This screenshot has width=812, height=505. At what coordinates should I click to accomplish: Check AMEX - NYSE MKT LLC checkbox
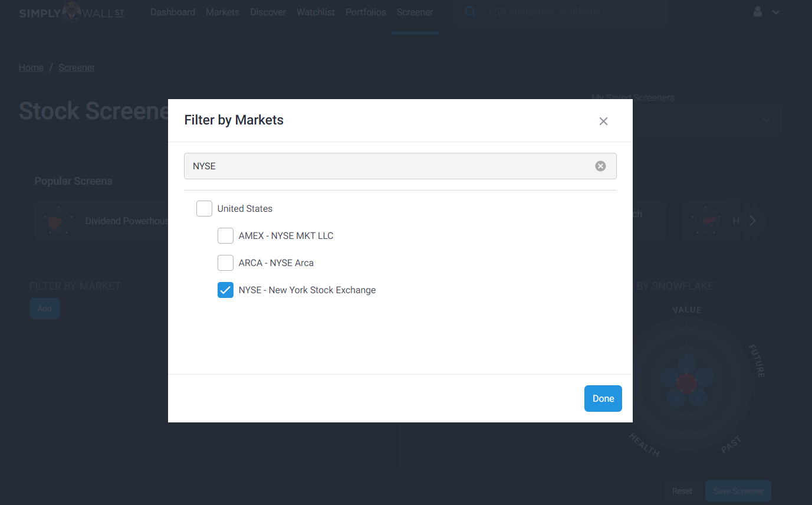coord(225,236)
